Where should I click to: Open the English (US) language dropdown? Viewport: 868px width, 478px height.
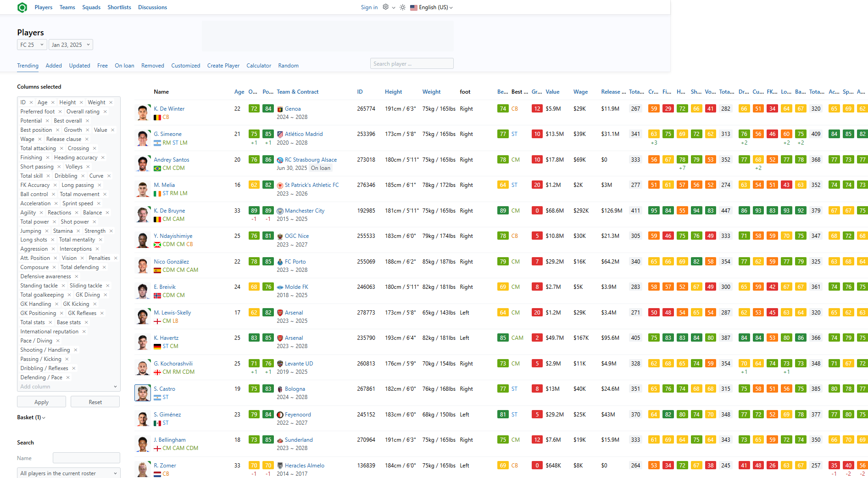[x=431, y=7]
